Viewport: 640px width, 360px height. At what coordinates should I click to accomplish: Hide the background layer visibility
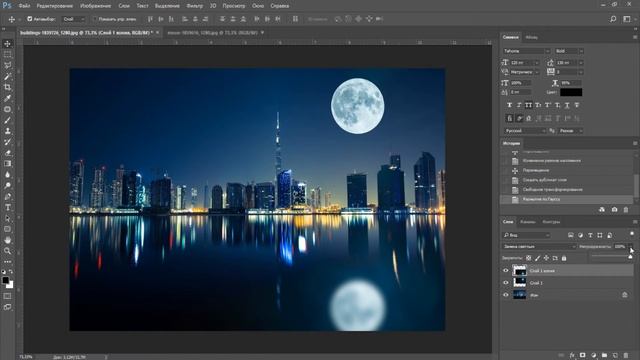506,295
